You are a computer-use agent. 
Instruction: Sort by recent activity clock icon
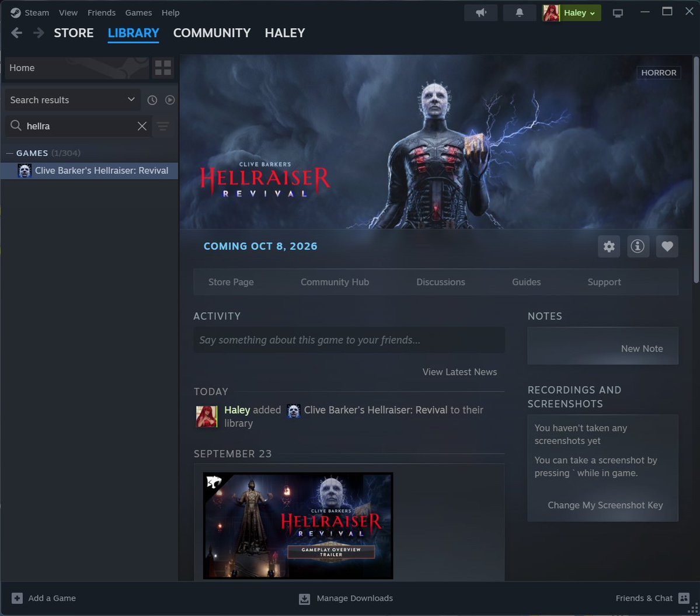click(x=152, y=100)
